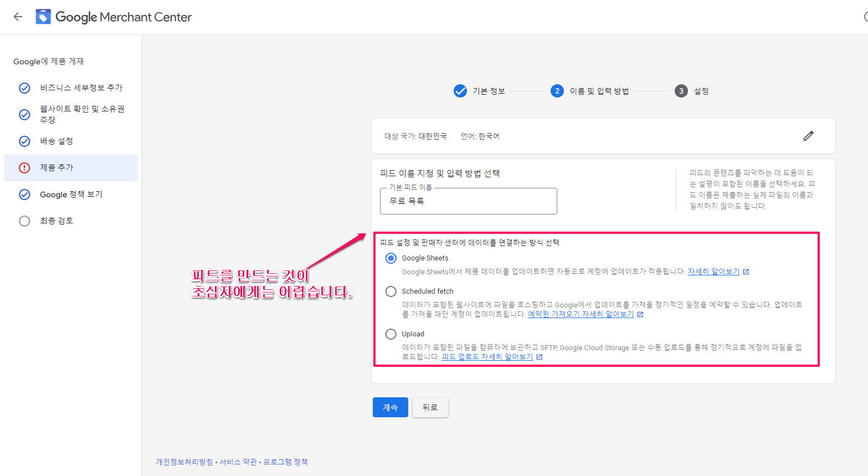Click the 대상 국가: 대한민국 text
The height and width of the screenshot is (476, 868).
pos(415,136)
